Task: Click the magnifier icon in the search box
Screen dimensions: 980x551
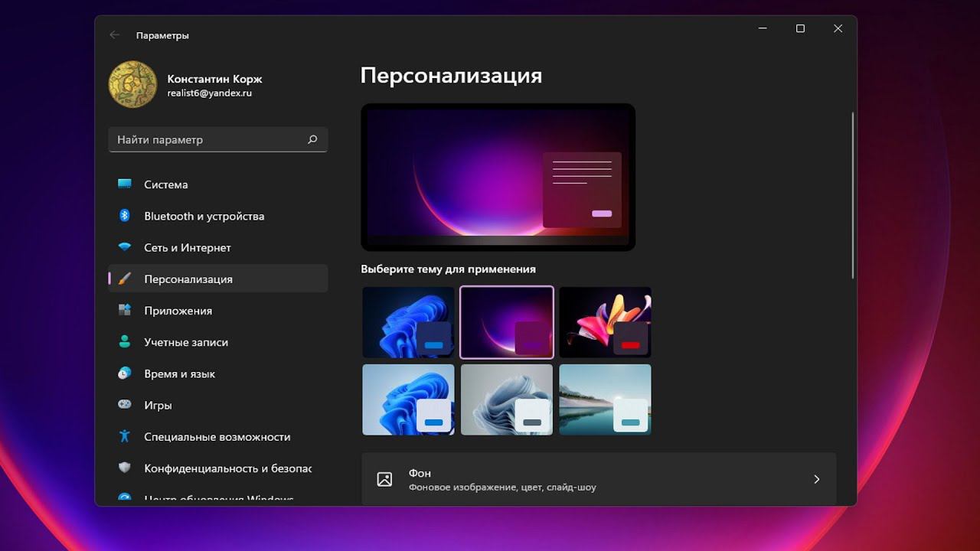Action: coord(312,140)
